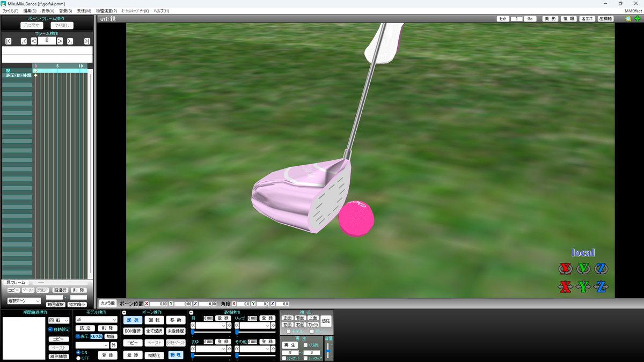The height and width of the screenshot is (362, 644).
Task: Jump to the last frame button
Action: pos(87,41)
